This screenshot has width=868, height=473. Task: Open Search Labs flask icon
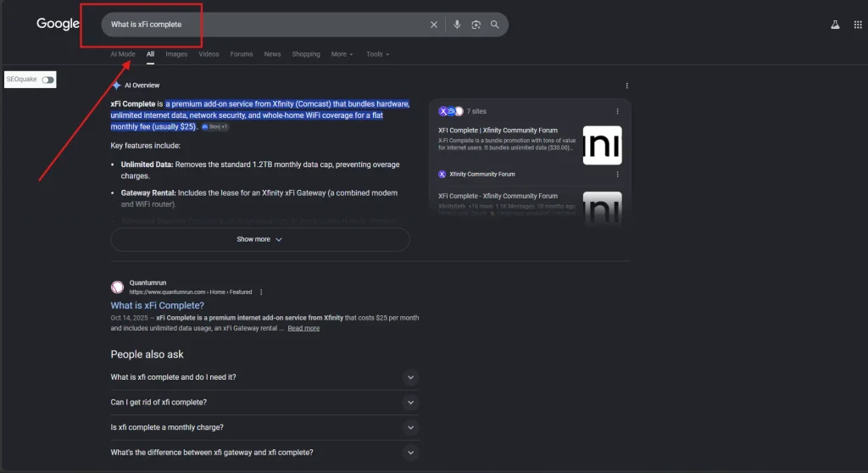click(x=835, y=25)
